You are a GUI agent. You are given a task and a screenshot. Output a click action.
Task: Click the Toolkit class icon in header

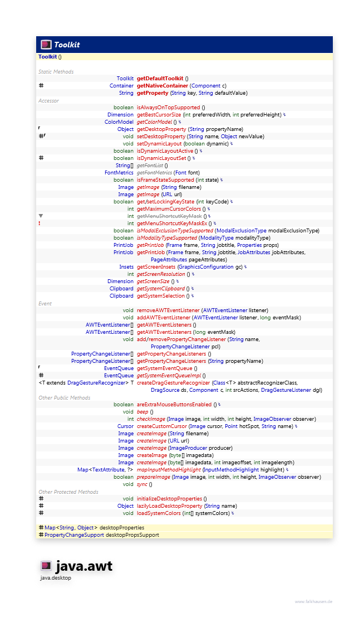[46, 45]
